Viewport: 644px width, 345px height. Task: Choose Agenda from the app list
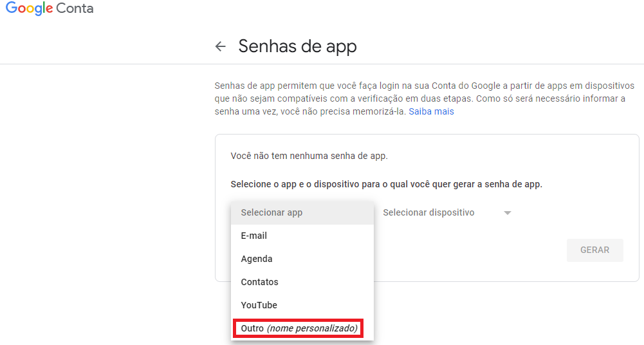(x=302, y=259)
